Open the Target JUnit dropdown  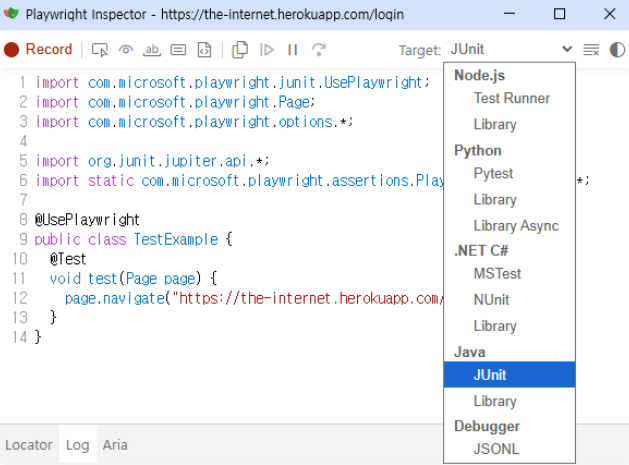[511, 49]
